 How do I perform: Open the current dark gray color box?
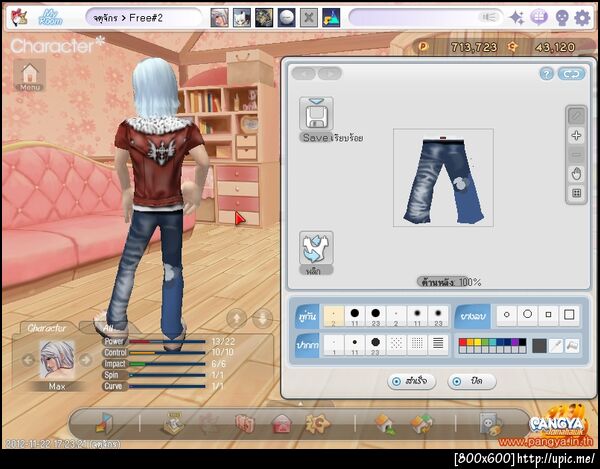click(x=539, y=346)
